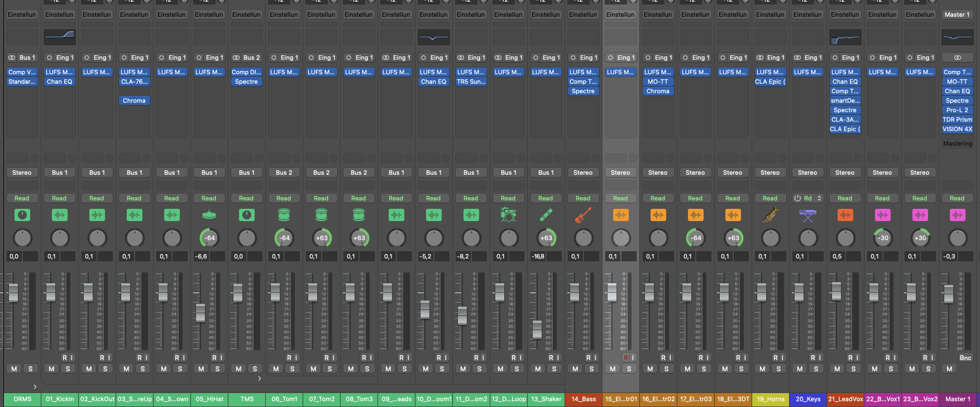Click the trumpet icon on 19_Horns
The width and height of the screenshot is (980, 407).
(770, 215)
